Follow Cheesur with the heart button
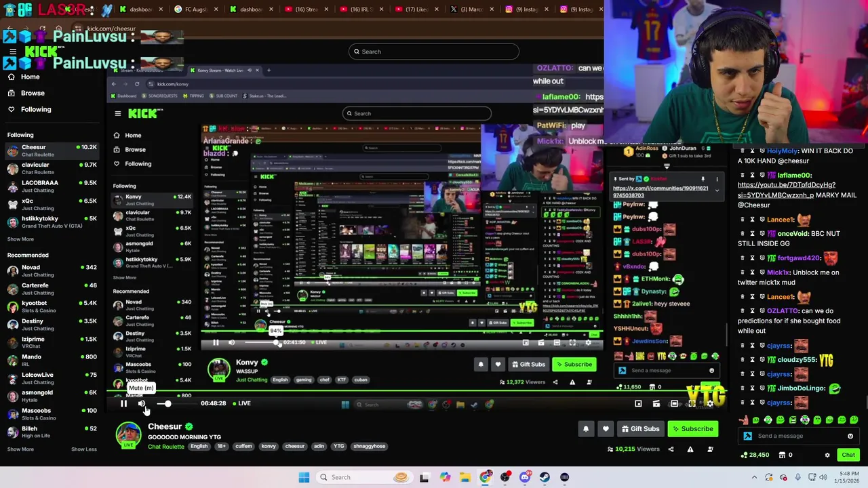868x488 pixels. (x=606, y=429)
